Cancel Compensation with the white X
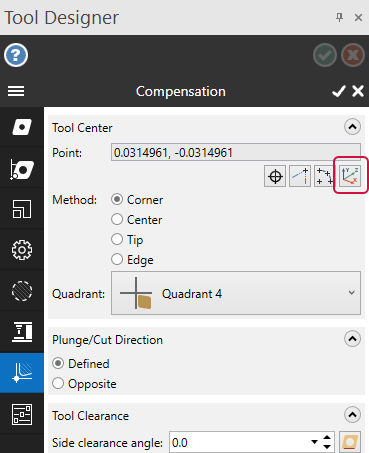This screenshot has width=369, height=453. click(x=358, y=91)
